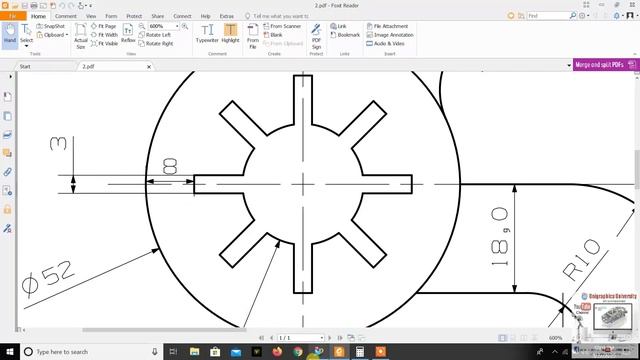Open the Protect ribbon tab
This screenshot has width=640, height=360.
pos(134,16)
